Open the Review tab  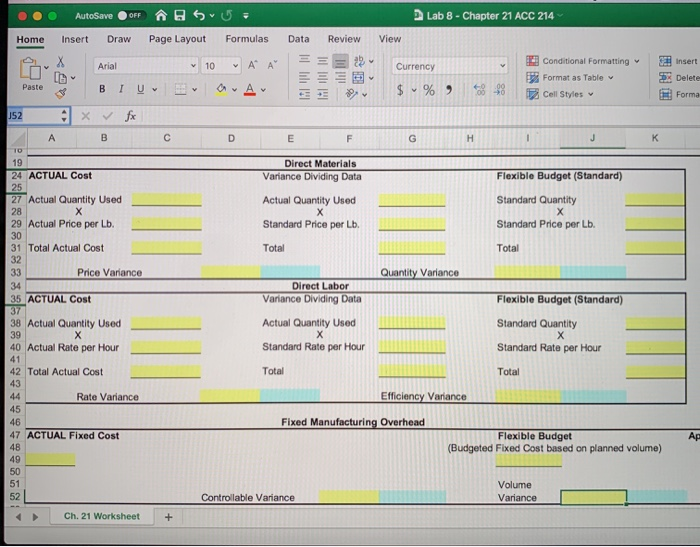pyautogui.click(x=344, y=39)
